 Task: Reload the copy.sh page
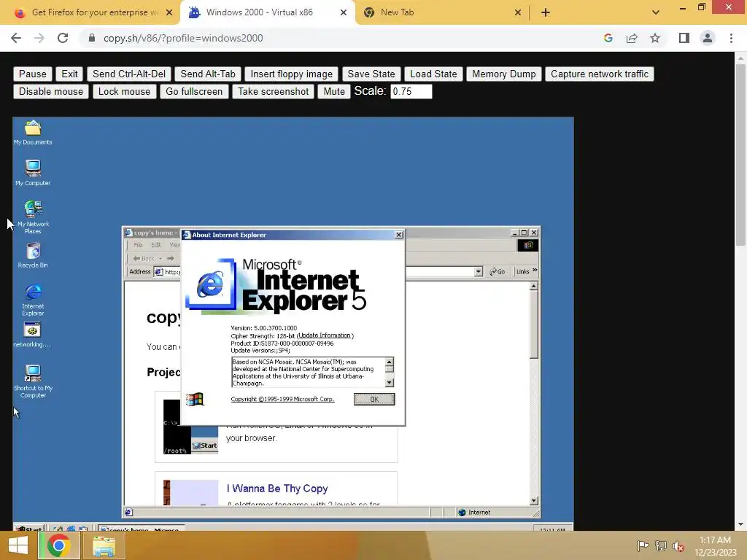tap(63, 38)
